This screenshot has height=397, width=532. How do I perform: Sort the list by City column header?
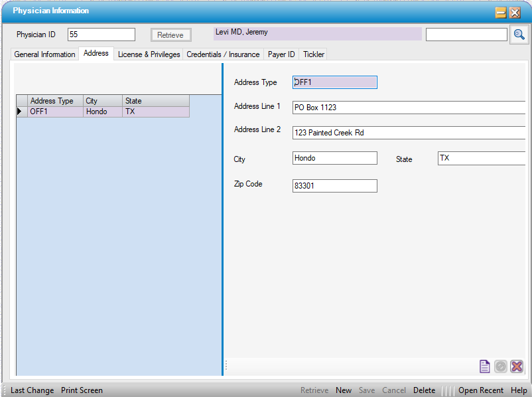point(103,101)
